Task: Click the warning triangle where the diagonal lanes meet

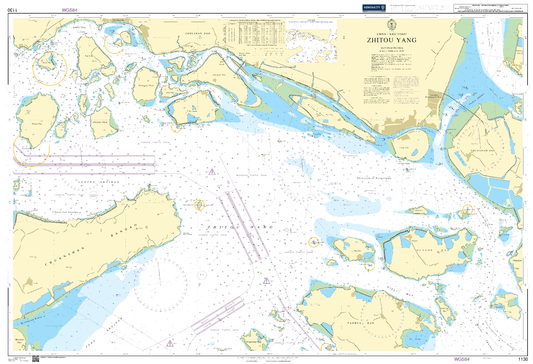Action: pos(266,281)
